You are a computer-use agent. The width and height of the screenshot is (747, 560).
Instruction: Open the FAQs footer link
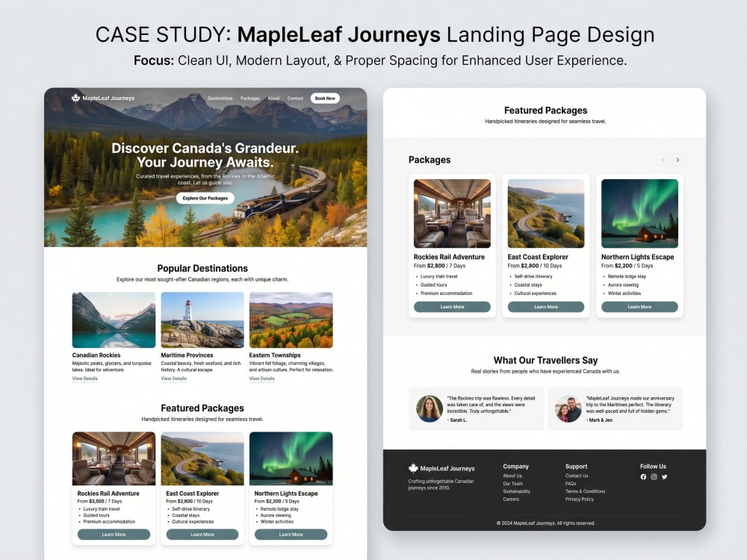pyautogui.click(x=571, y=483)
